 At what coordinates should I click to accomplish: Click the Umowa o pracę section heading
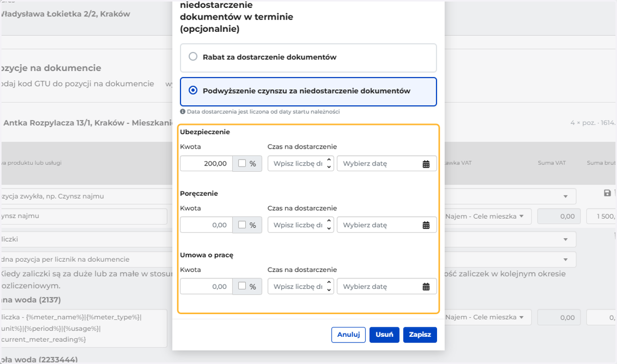pyautogui.click(x=207, y=255)
